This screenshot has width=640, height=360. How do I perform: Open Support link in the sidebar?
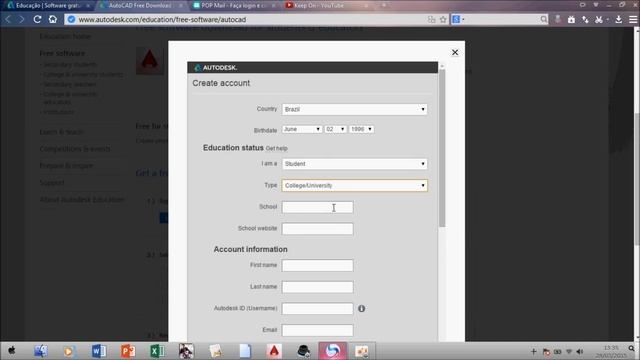pyautogui.click(x=52, y=182)
